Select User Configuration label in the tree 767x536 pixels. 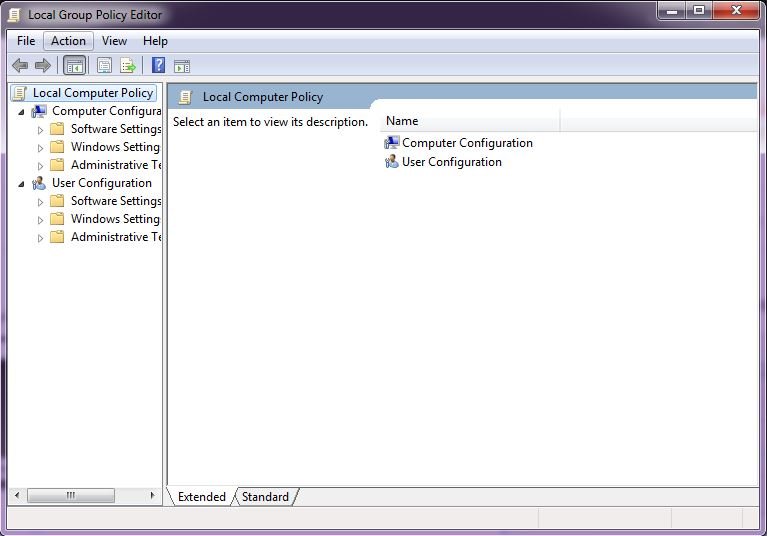coord(102,183)
